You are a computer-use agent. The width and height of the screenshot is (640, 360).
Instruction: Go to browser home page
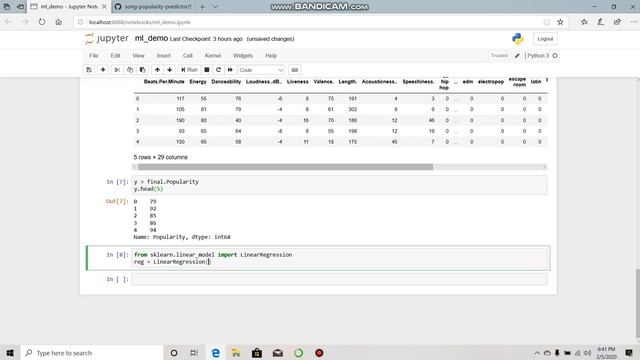click(59, 22)
